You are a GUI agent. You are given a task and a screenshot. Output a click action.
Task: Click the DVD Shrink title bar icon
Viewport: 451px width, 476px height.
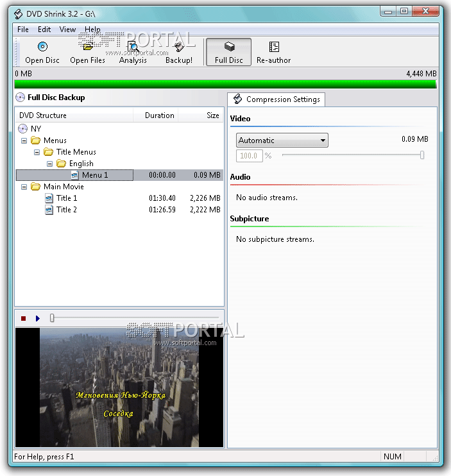coord(18,14)
